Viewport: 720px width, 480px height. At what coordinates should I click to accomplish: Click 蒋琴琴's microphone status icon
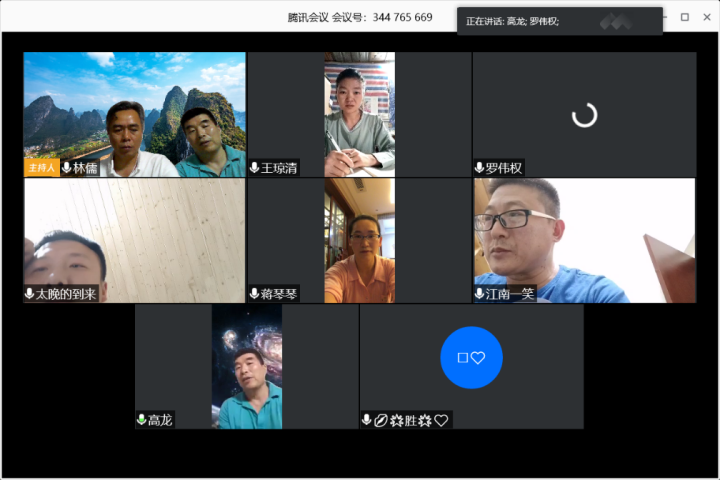coord(255,294)
